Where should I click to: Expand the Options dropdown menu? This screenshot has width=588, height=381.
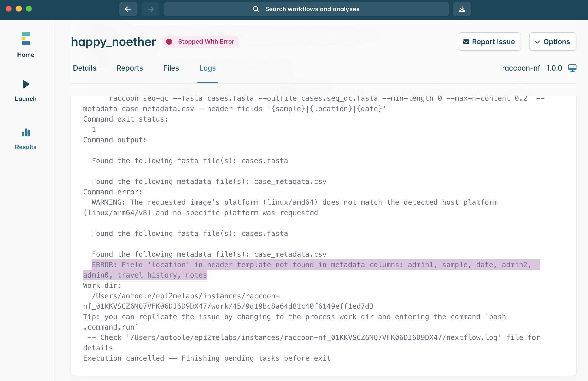[x=553, y=42]
